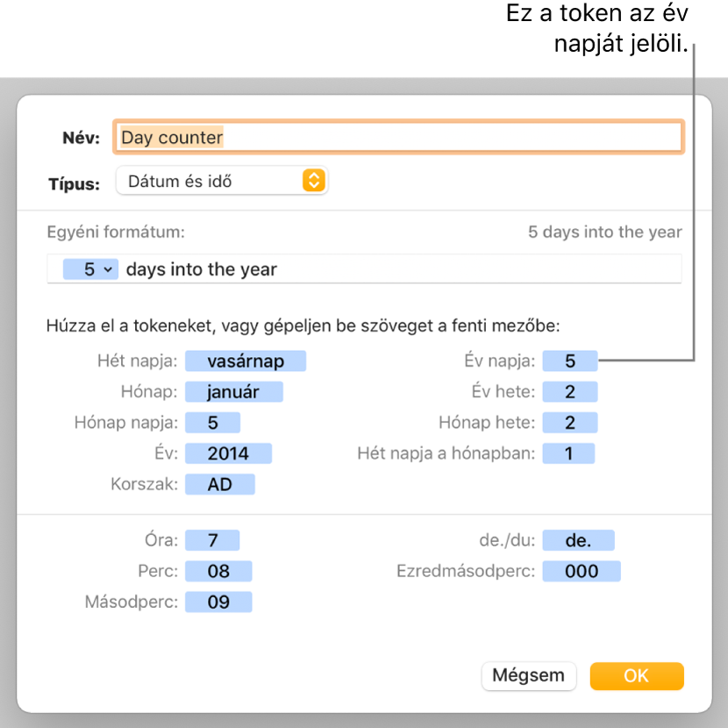Select the vasárnap weekday token
This screenshot has width=728, height=728.
click(x=246, y=360)
